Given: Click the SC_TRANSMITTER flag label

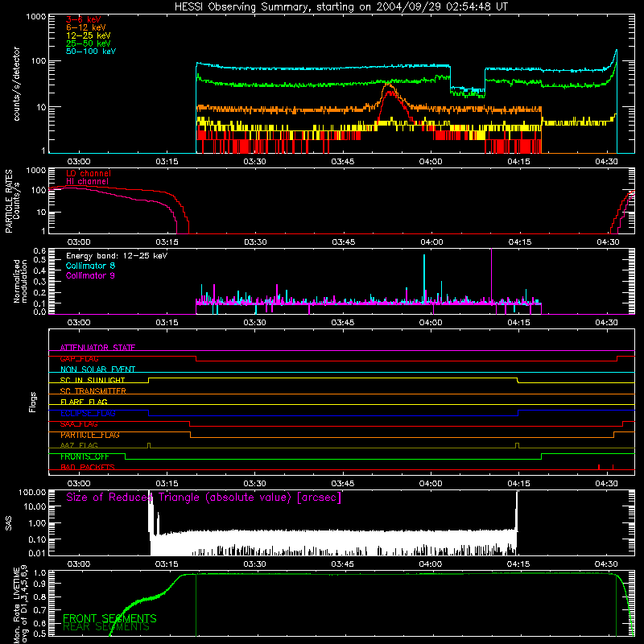Looking at the screenshot, I should 93,391.
